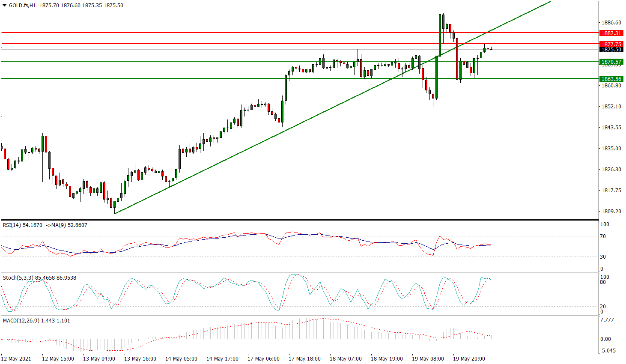Click the 30 level on the RSI scale

(x=603, y=257)
